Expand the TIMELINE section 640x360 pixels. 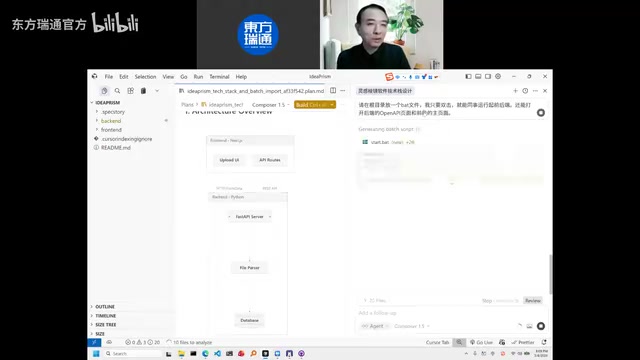[106, 316]
